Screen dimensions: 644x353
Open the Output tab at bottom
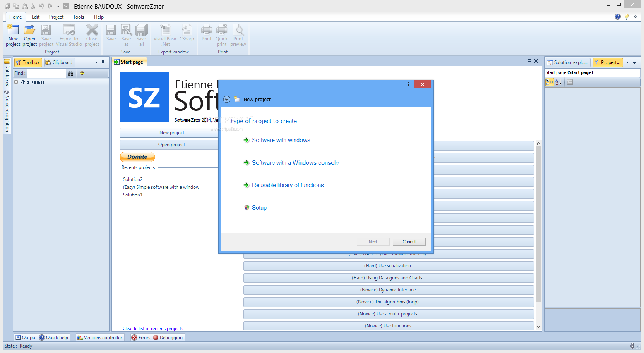(26, 338)
